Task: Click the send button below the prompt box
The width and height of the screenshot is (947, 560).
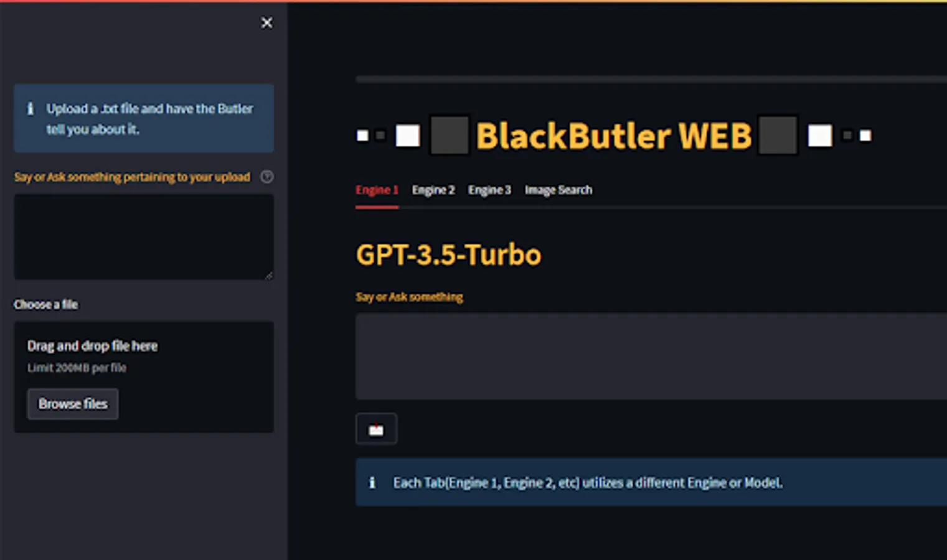Action: (x=376, y=429)
